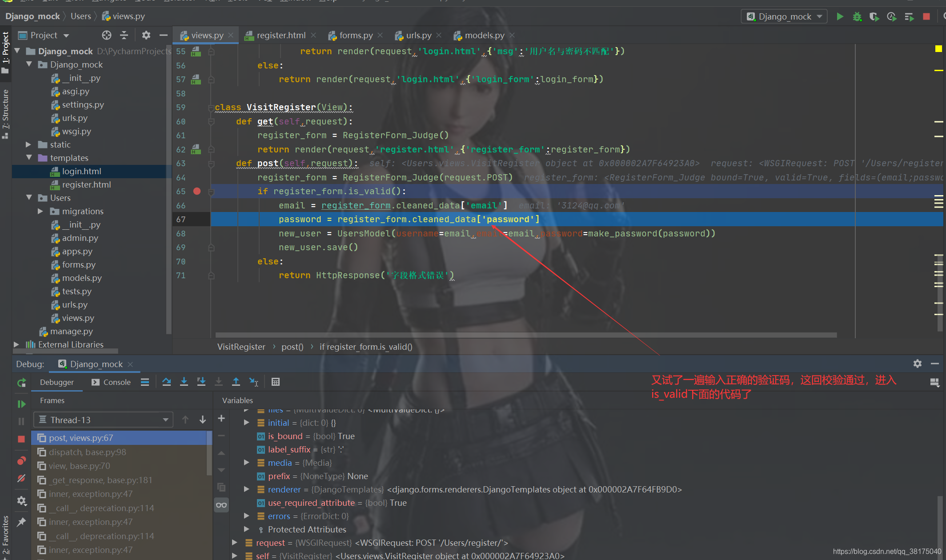Collapse all in Project panel
This screenshot has width=946, height=560.
(x=124, y=35)
